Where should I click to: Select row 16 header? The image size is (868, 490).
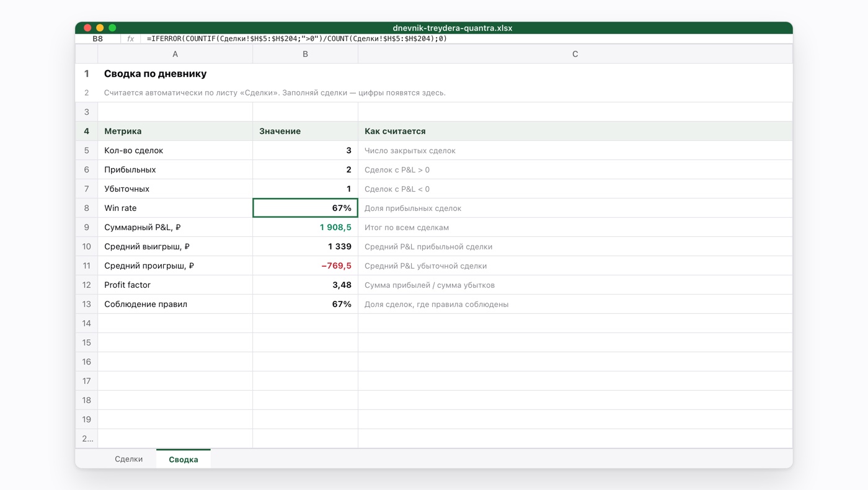[x=87, y=362]
